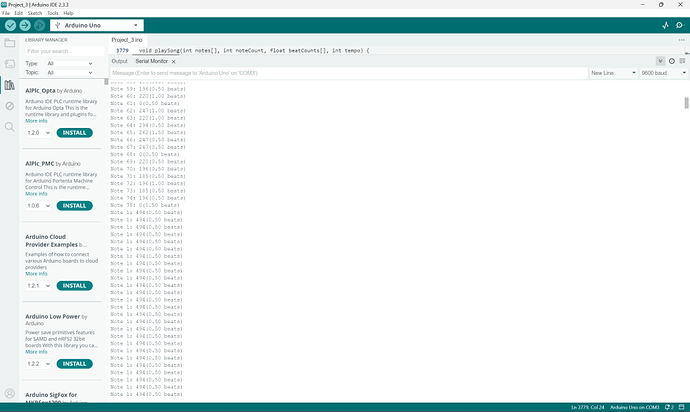The width and height of the screenshot is (690, 412).
Task: Open the Arduino Uno board selector dropdown
Action: coord(97,26)
